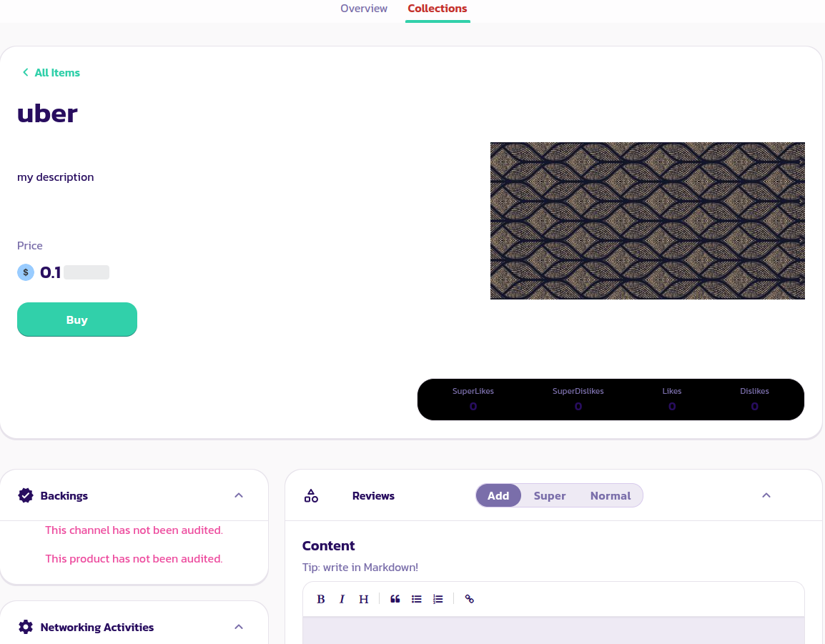Open the uber product pattern image
Viewport: 825px width, 644px height.
(x=647, y=221)
